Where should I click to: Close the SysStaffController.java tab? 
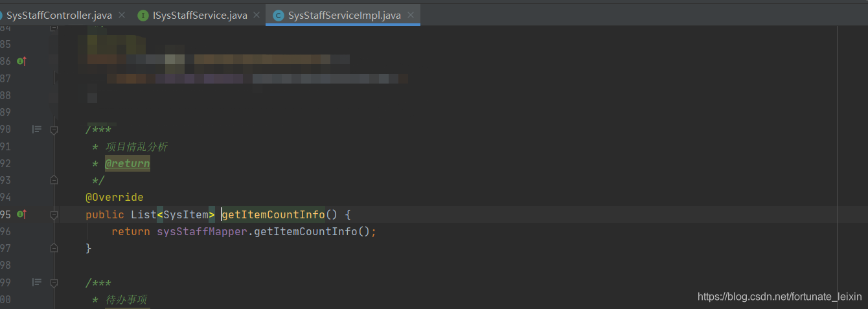[121, 15]
